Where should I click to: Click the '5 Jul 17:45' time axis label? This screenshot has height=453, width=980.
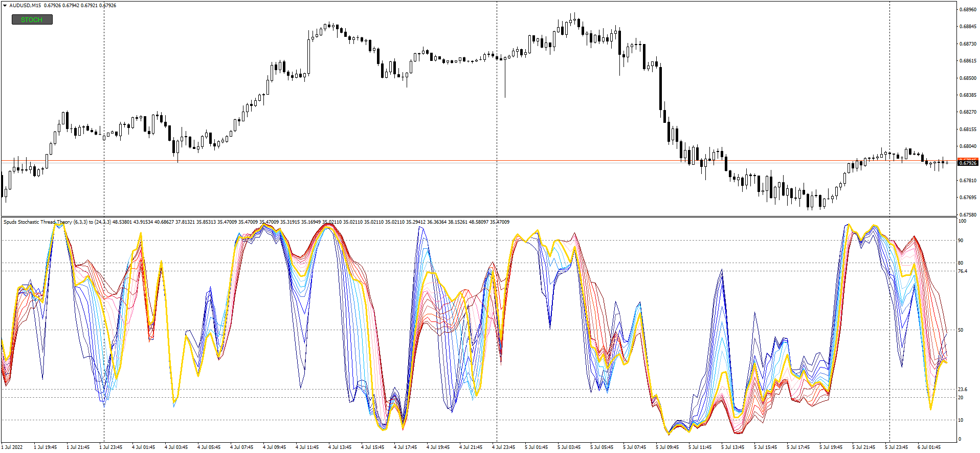pyautogui.click(x=798, y=447)
